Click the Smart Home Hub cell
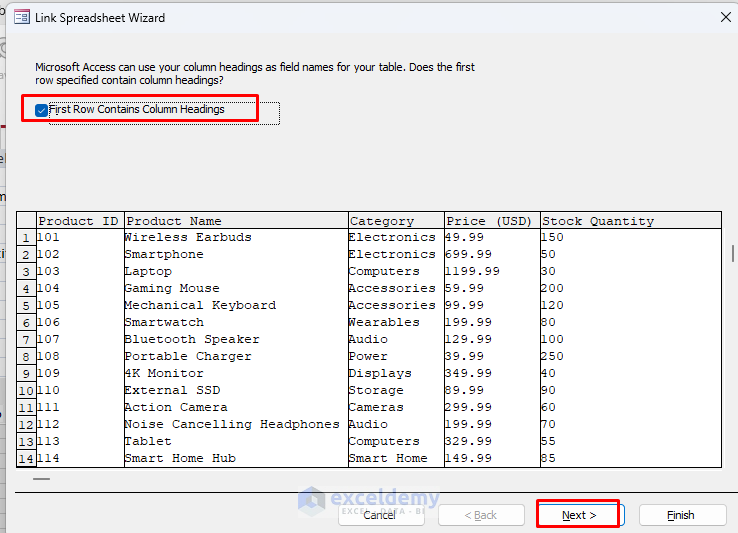Screen dimensions: 738x533 [236, 458]
